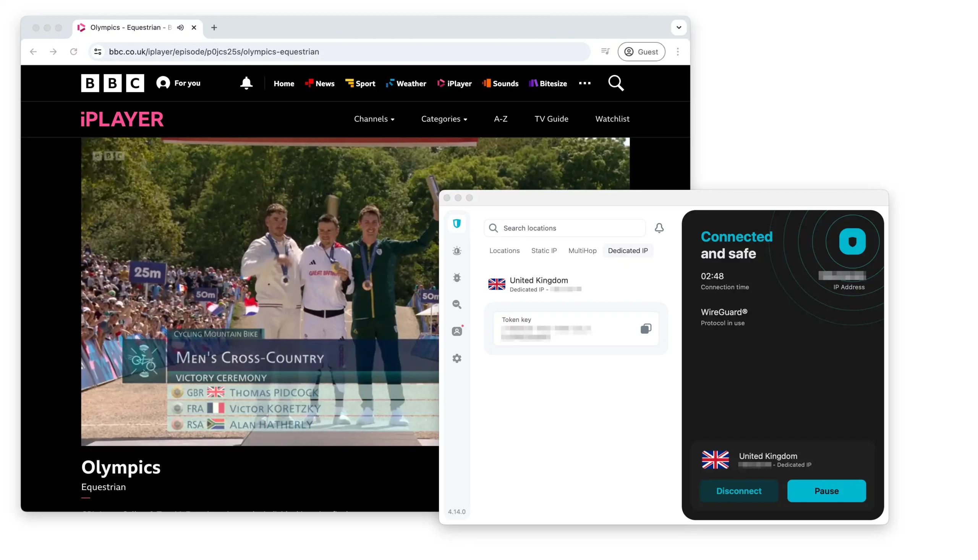Reload the BBC iPlayer page
The height and width of the screenshot is (560, 978).
[73, 52]
